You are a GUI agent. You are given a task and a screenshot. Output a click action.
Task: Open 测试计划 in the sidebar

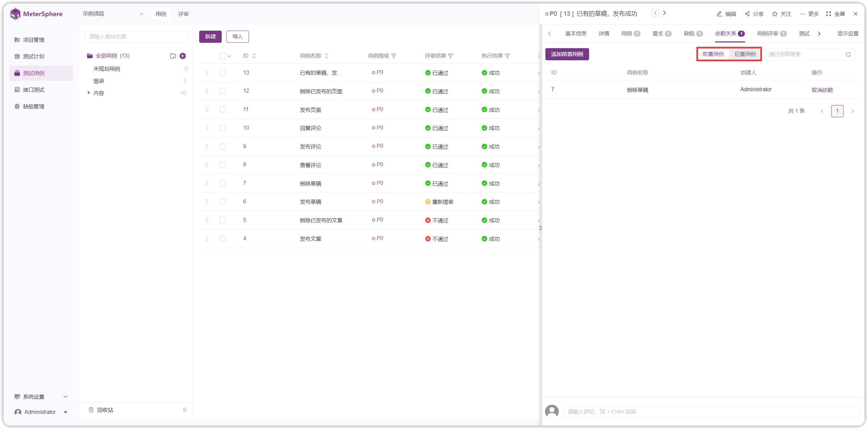coord(30,56)
